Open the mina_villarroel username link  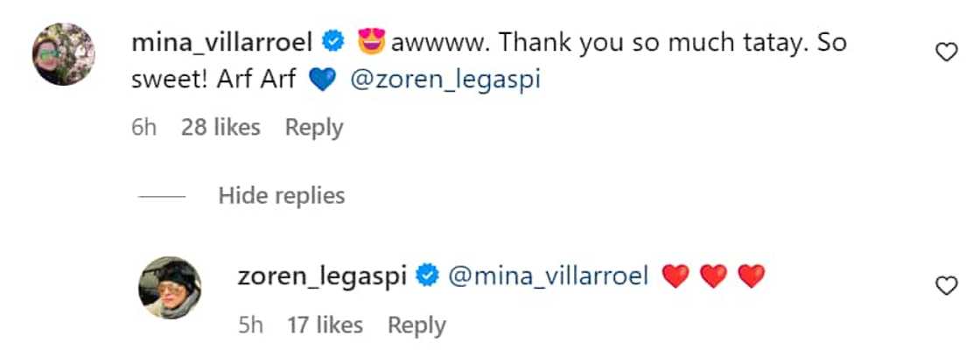(222, 42)
